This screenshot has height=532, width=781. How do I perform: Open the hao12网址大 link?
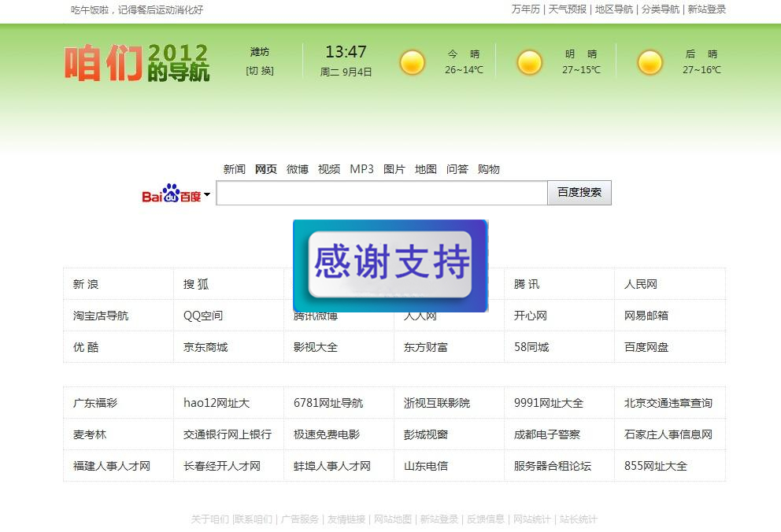click(x=217, y=403)
